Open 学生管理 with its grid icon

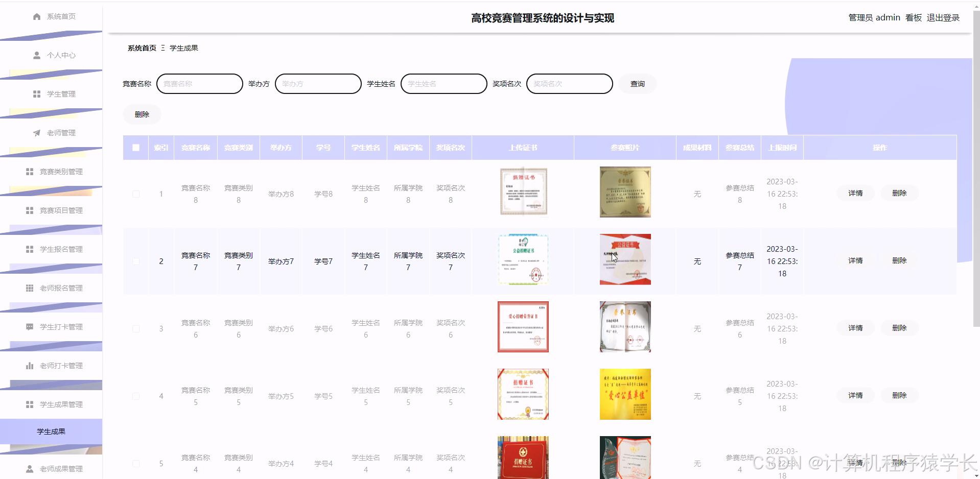coord(36,94)
